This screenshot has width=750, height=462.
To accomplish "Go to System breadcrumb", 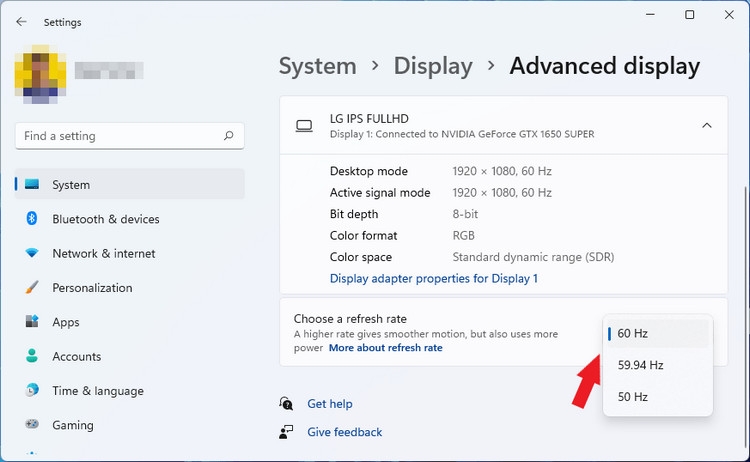I will click(x=318, y=66).
